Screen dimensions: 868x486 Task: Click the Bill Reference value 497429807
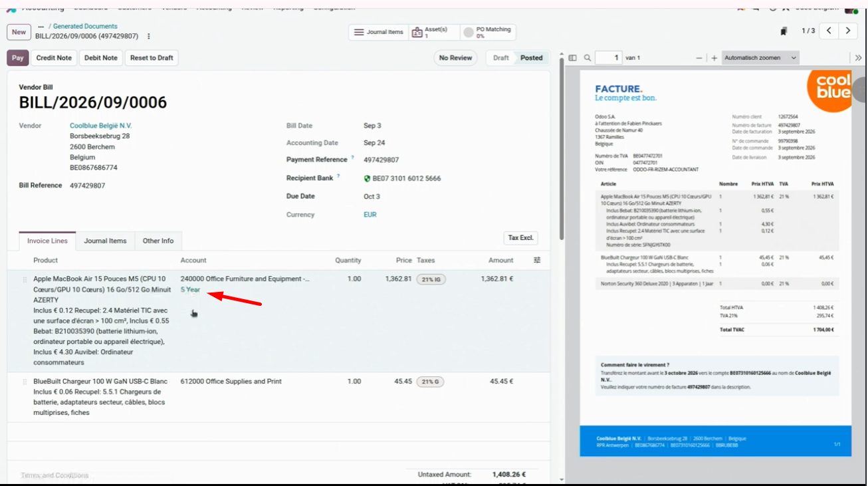(88, 185)
